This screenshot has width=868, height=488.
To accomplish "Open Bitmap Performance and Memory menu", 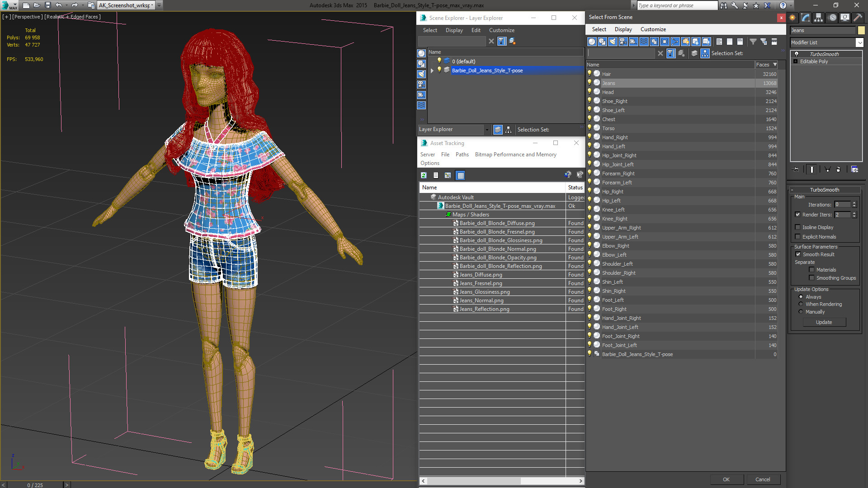I will tap(515, 155).
